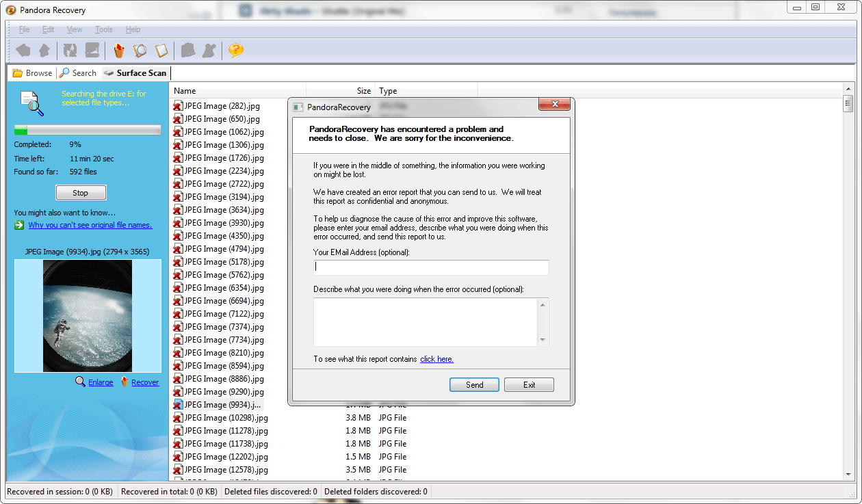Click the Refresh toolbar icon

click(70, 50)
